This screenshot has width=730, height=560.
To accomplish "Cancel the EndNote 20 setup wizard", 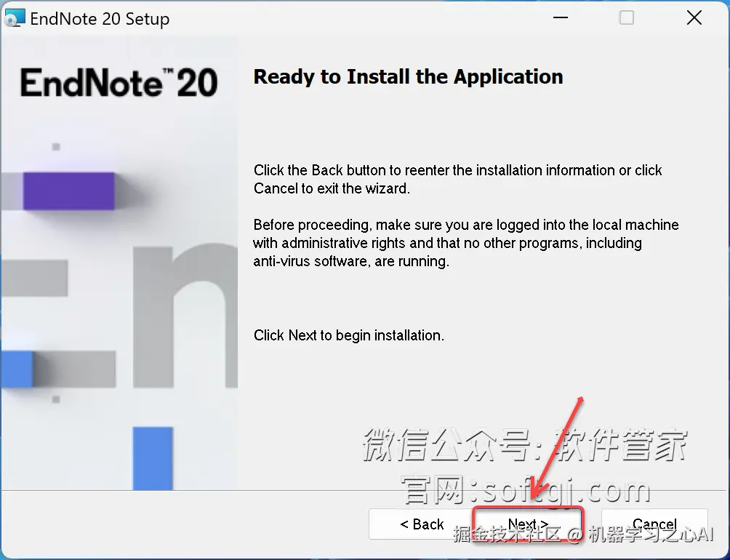I will coord(654,524).
